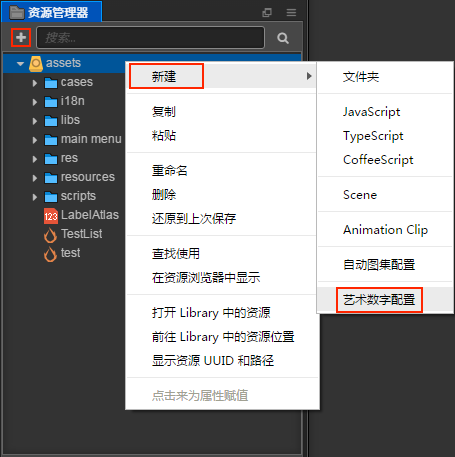Click the test scene flame icon
The width and height of the screenshot is (455, 457).
click(x=50, y=254)
